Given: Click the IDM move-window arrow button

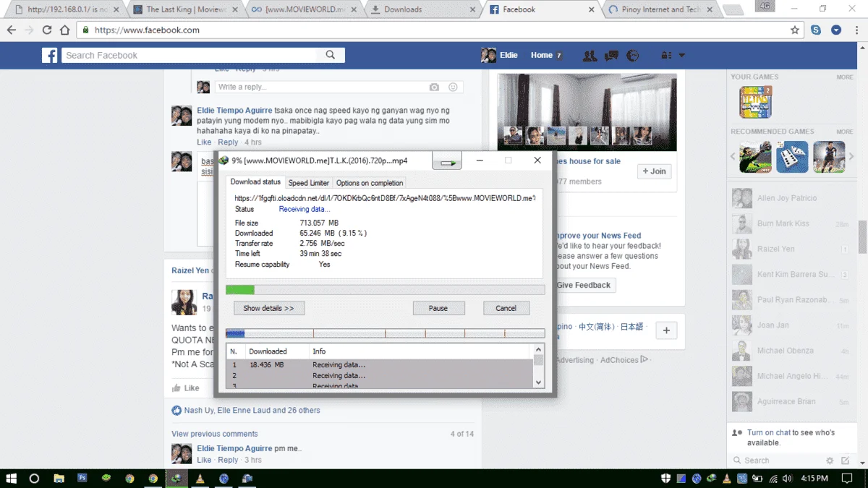Looking at the screenshot, I should (447, 160).
